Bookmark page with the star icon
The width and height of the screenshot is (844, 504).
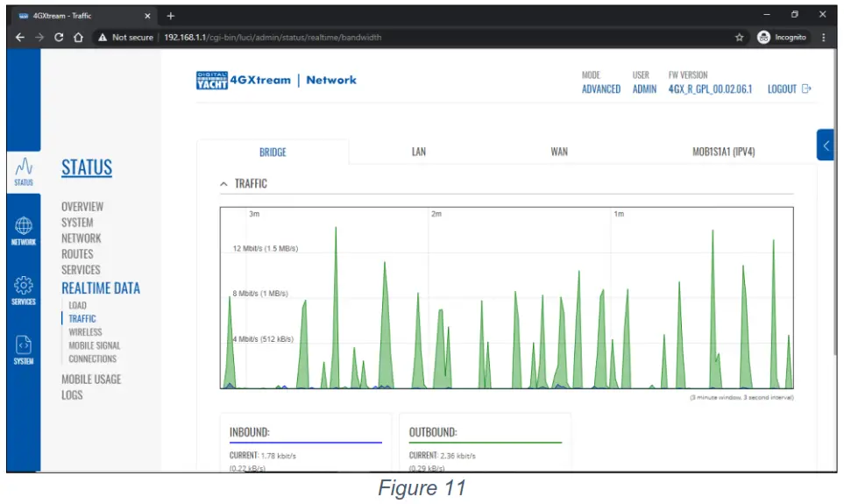click(739, 37)
